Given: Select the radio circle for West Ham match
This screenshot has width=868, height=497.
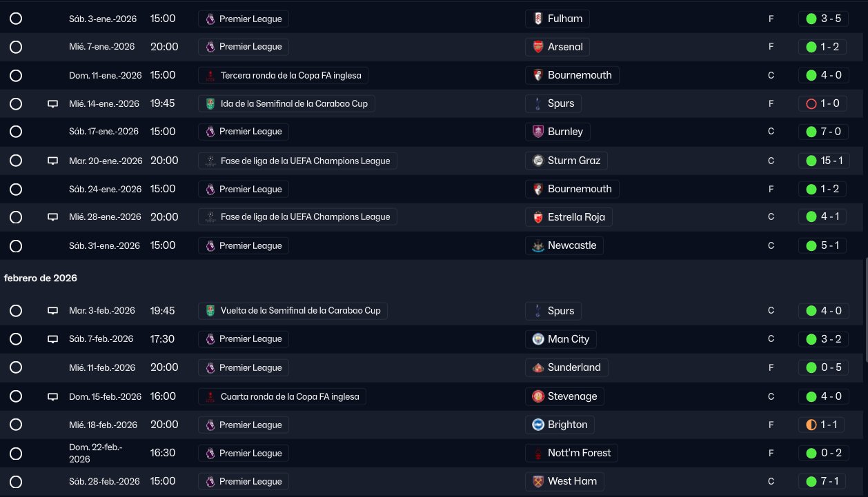Looking at the screenshot, I should tap(16, 482).
